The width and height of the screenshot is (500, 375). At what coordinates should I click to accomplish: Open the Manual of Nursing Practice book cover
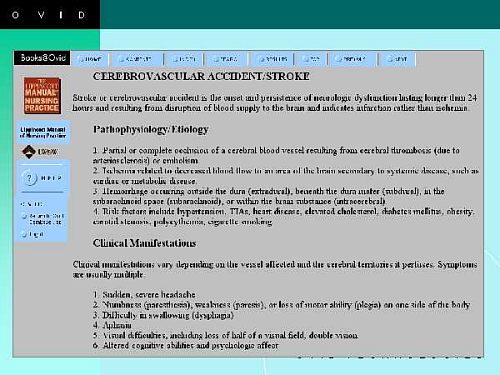coord(42,96)
